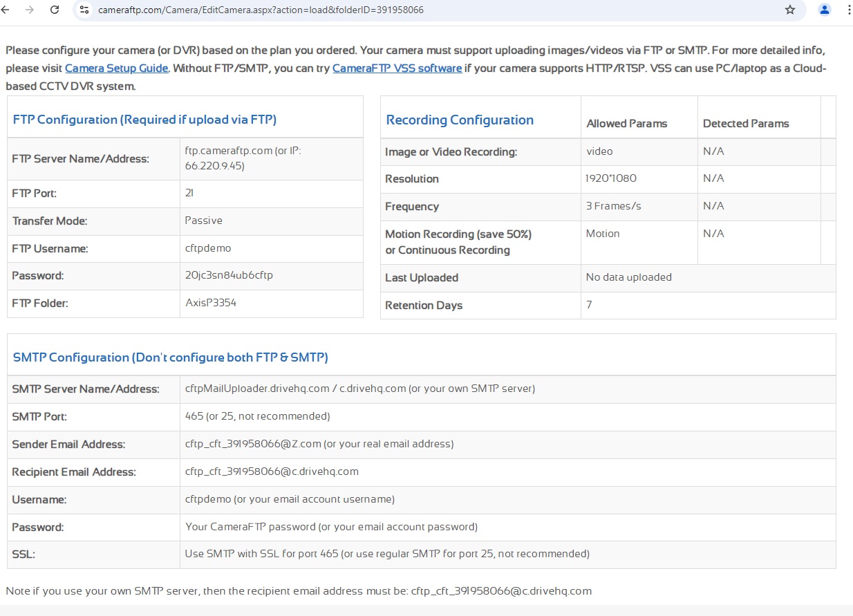Screen dimensions: 853x616
Task: Click the cameraftp.com URL in address bar
Action: 261,10
